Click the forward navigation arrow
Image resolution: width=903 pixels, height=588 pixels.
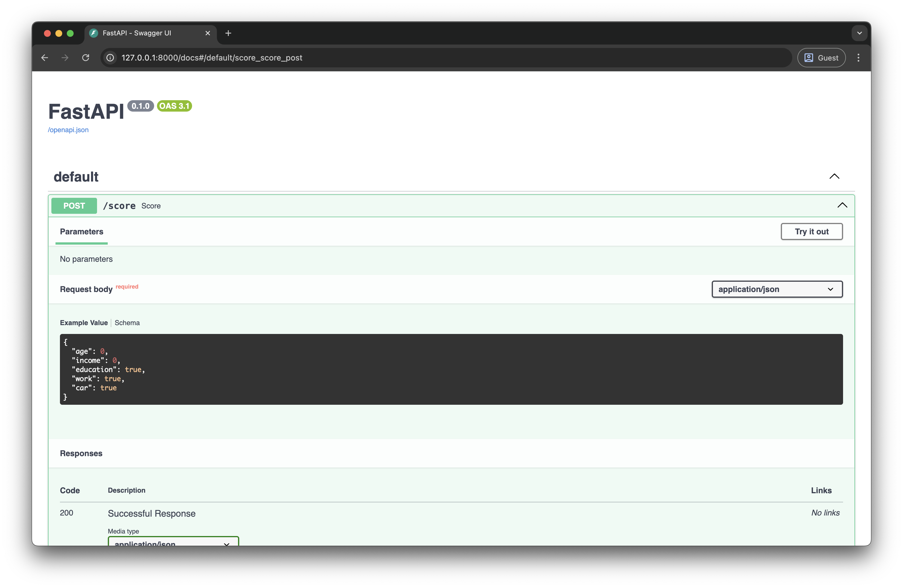(x=65, y=58)
